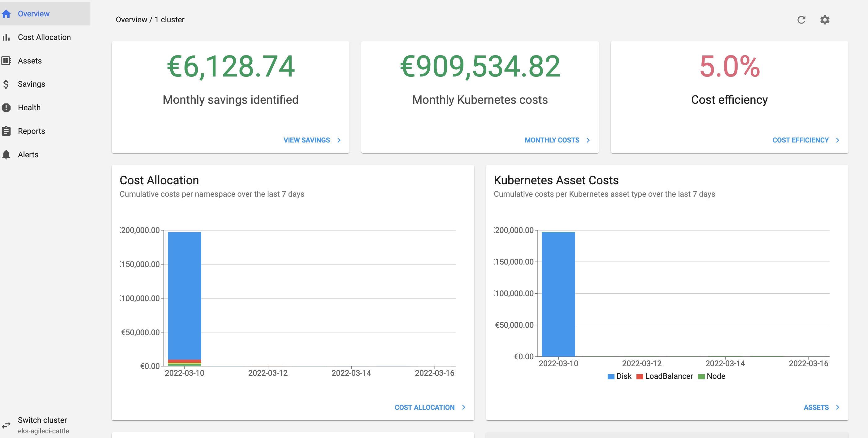Click the Cost Allocation bar chart icon
The width and height of the screenshot is (868, 438).
coord(7,37)
